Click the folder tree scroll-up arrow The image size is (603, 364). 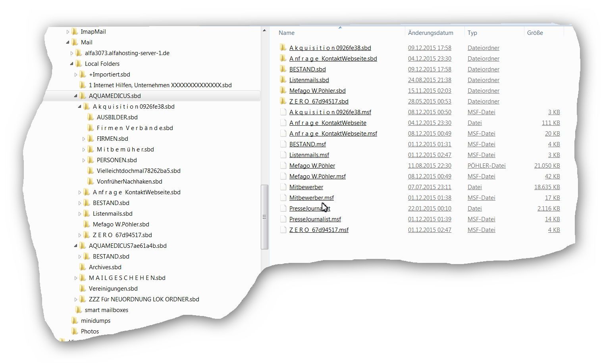click(264, 31)
